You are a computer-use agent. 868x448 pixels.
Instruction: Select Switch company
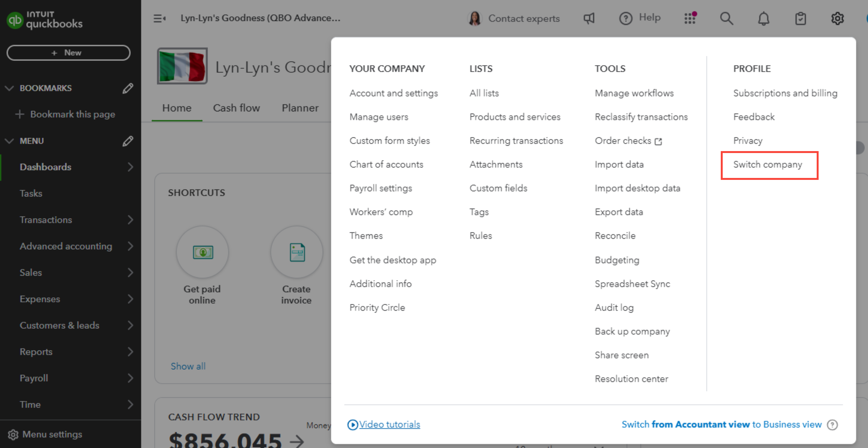768,165
